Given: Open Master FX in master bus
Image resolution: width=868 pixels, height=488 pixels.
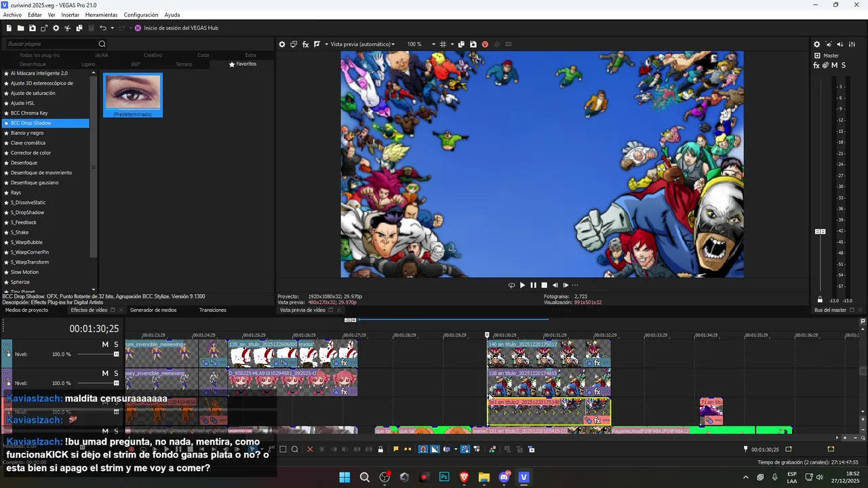Looking at the screenshot, I should [816, 66].
